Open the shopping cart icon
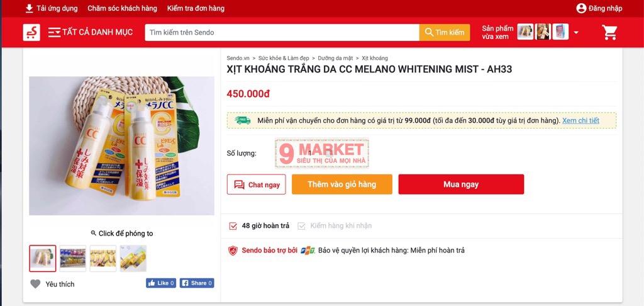 tap(609, 32)
